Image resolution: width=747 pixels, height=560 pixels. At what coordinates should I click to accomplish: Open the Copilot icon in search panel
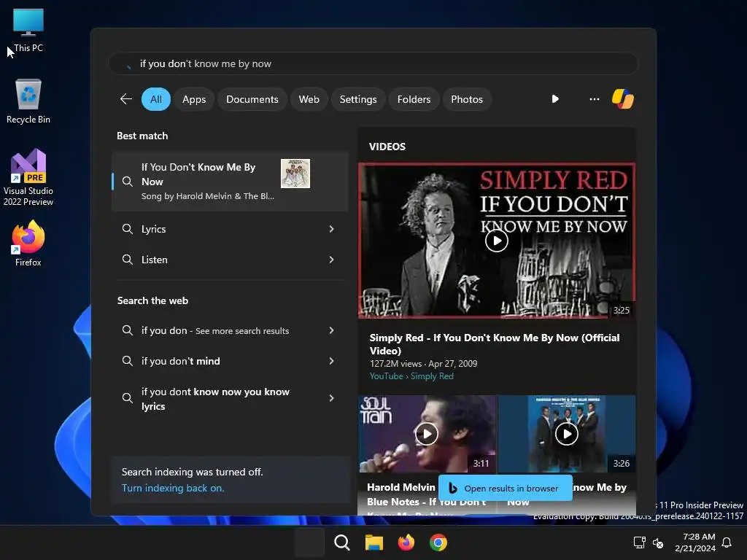click(623, 99)
